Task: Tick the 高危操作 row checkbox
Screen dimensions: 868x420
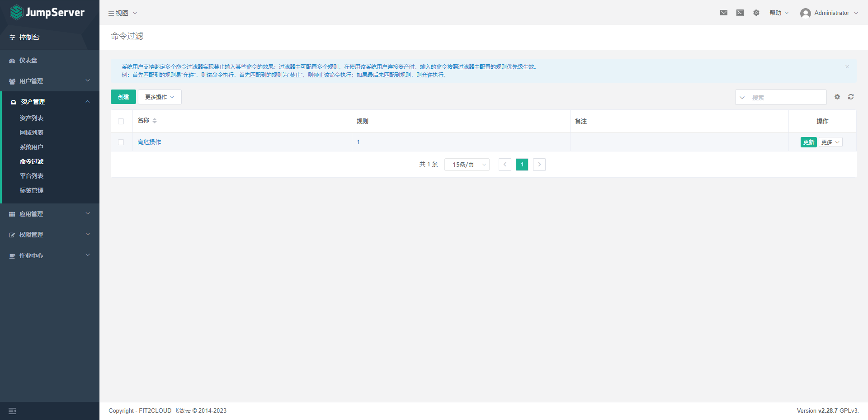Action: point(121,142)
